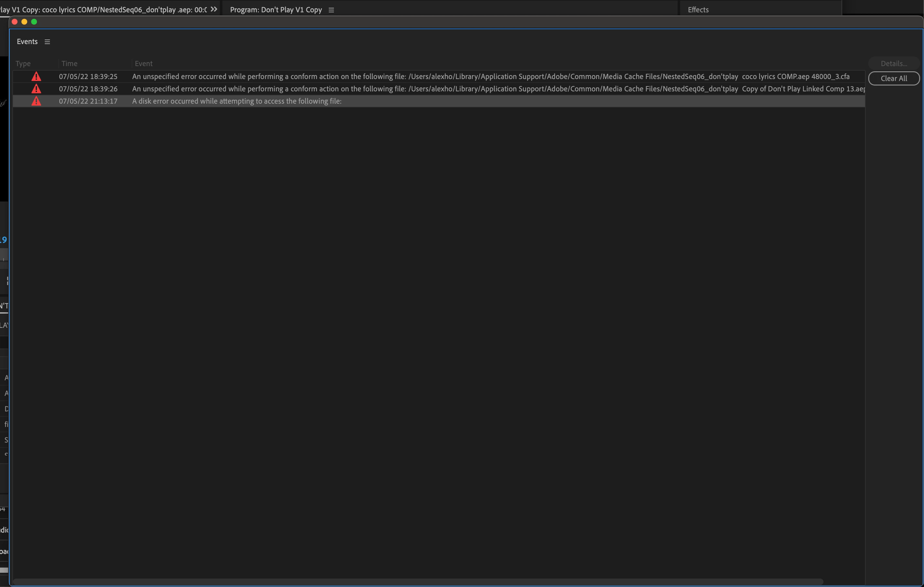Select the 'A disk error occurred' message text

point(237,101)
